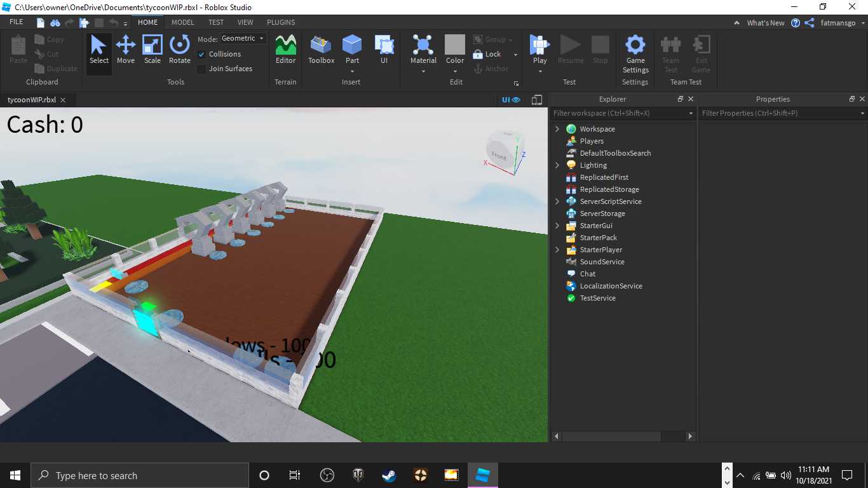Undock the Properties panel
868x488 pixels.
(x=852, y=99)
